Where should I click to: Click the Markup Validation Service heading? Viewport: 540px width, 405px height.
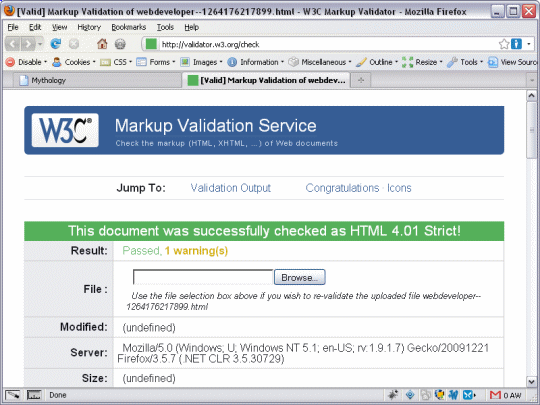pyautogui.click(x=216, y=126)
